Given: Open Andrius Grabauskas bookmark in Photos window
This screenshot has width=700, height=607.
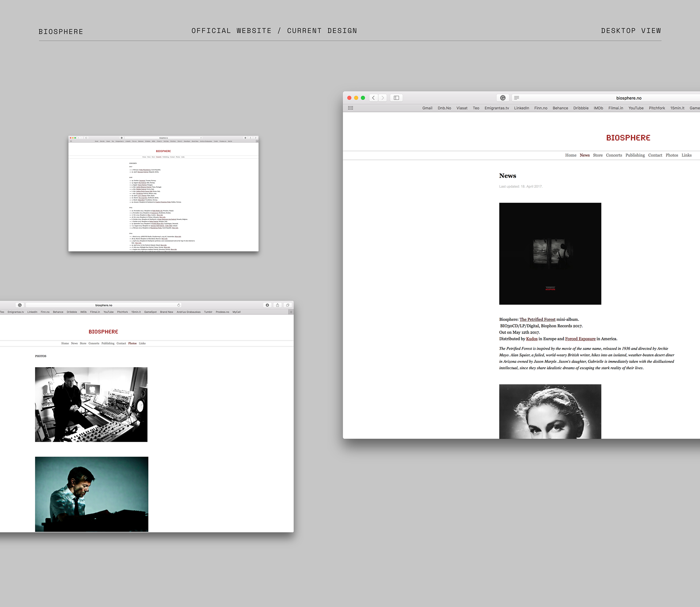Looking at the screenshot, I should (188, 312).
